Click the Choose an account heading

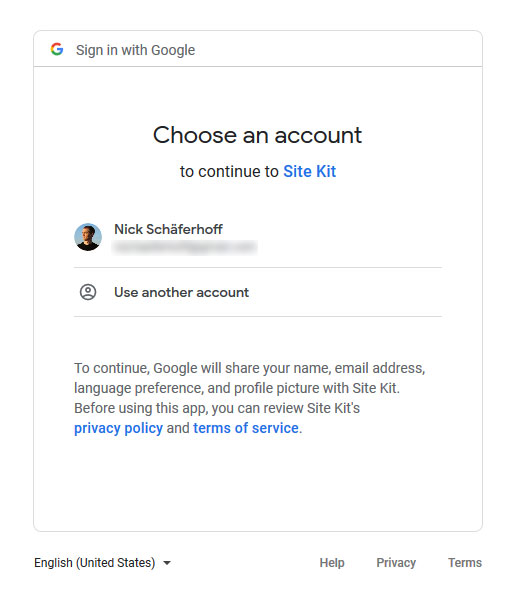click(x=257, y=135)
